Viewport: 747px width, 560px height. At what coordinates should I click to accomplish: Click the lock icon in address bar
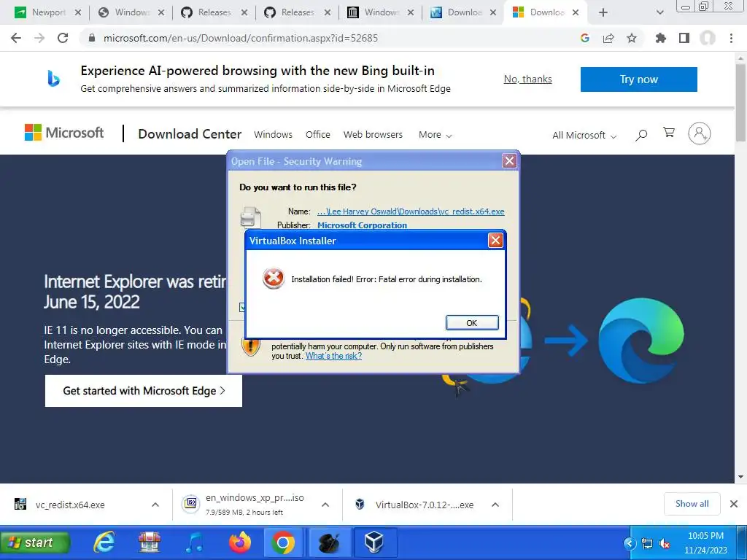tap(92, 38)
